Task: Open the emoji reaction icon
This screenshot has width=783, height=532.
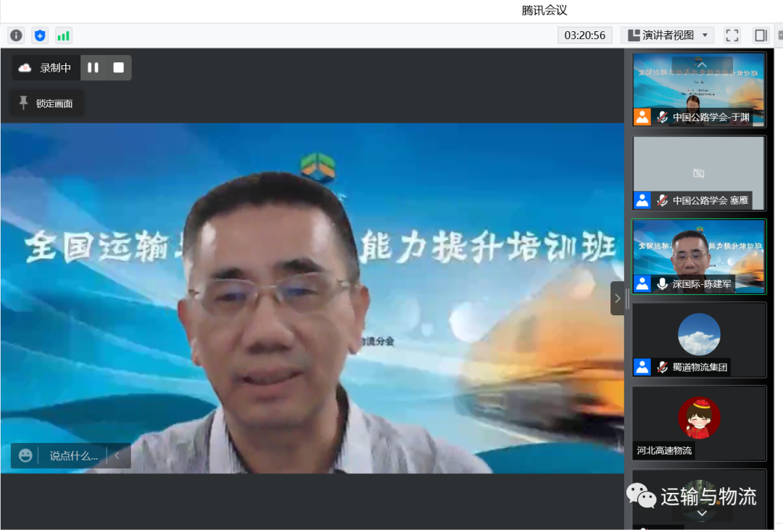Action: (25, 455)
